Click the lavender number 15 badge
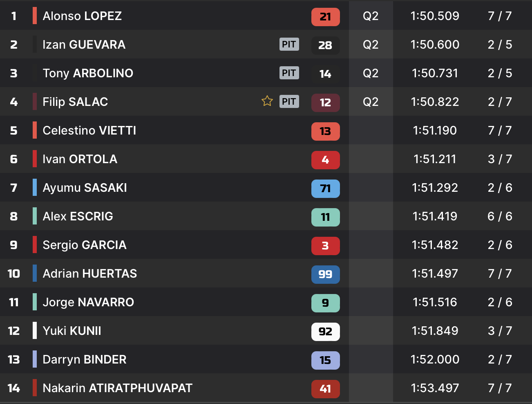Viewport: 532px width, 404px height. pyautogui.click(x=325, y=360)
